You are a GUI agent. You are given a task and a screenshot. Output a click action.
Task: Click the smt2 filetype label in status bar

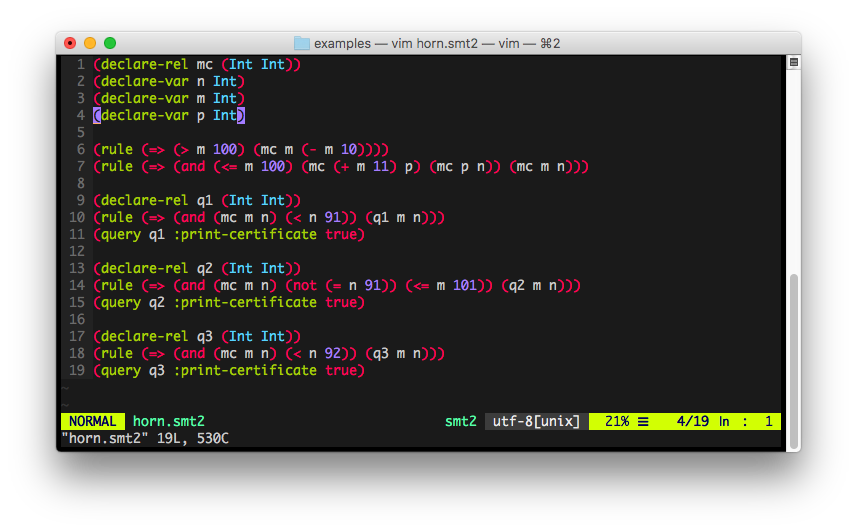pos(461,422)
